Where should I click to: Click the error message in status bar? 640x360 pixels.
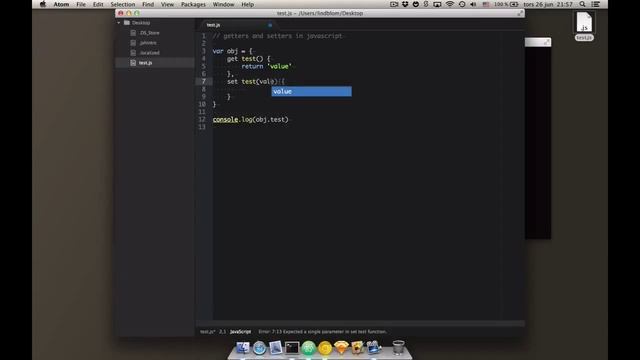coord(322,332)
